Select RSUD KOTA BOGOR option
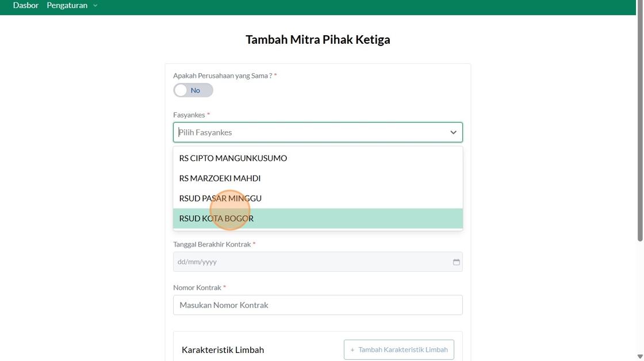 216,219
